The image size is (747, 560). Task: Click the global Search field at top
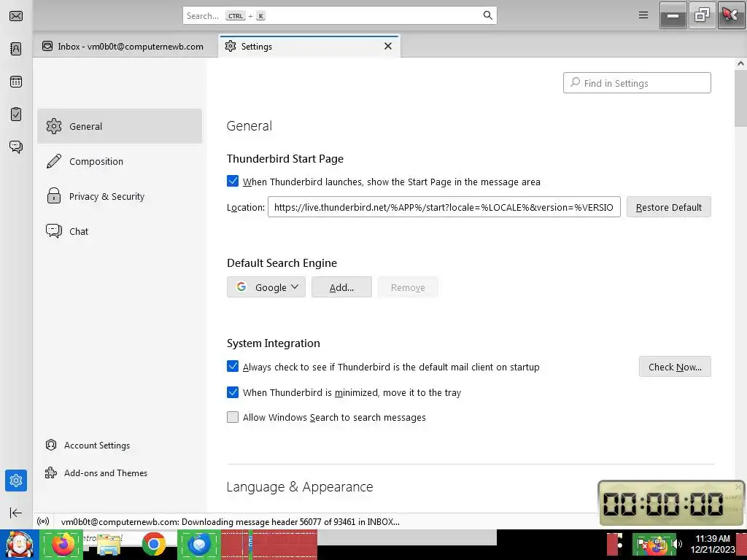340,16
